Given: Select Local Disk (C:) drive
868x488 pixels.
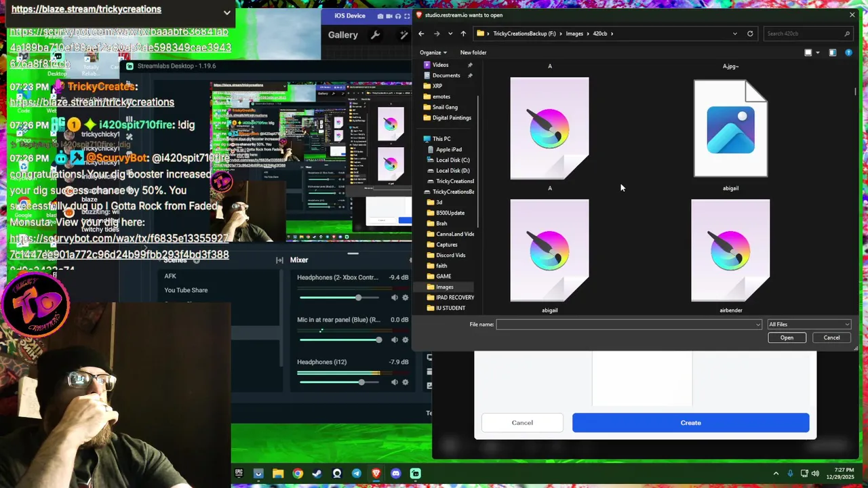Looking at the screenshot, I should [452, 160].
